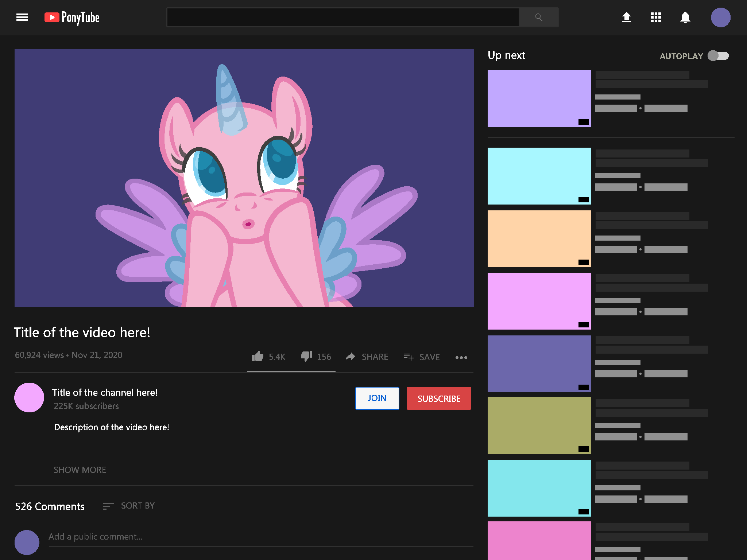Click the sort comments icon
747x560 pixels.
pos(108,506)
